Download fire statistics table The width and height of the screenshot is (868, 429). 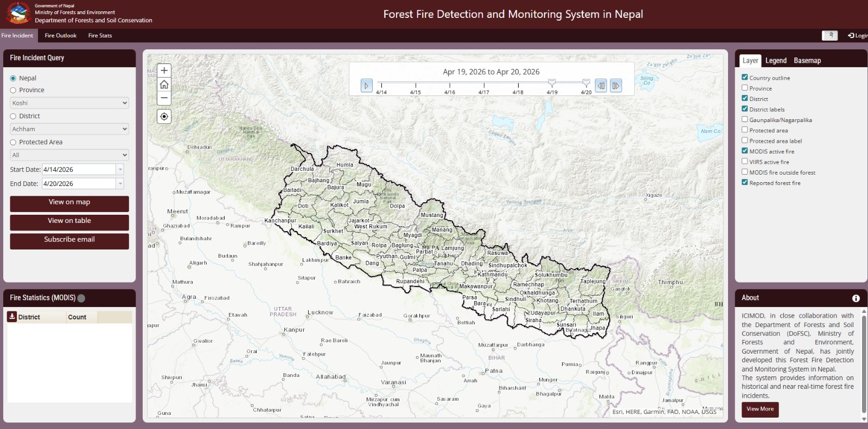pos(12,317)
